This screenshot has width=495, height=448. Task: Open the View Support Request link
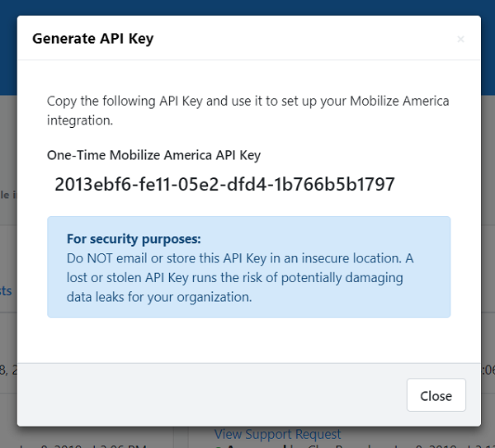tap(277, 434)
